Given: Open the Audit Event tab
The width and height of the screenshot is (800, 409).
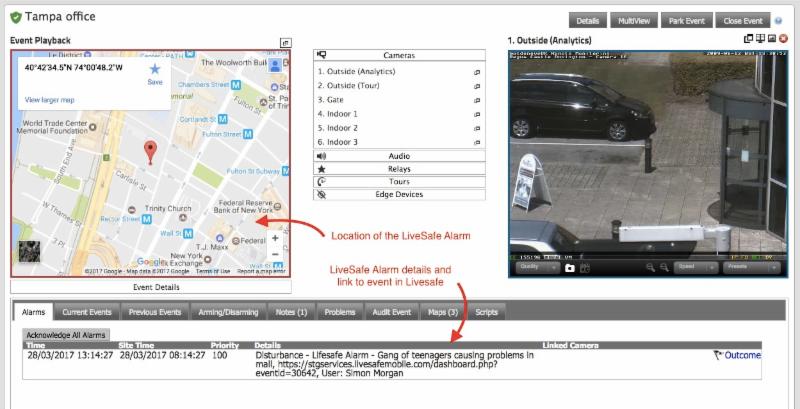Looking at the screenshot, I should [391, 312].
